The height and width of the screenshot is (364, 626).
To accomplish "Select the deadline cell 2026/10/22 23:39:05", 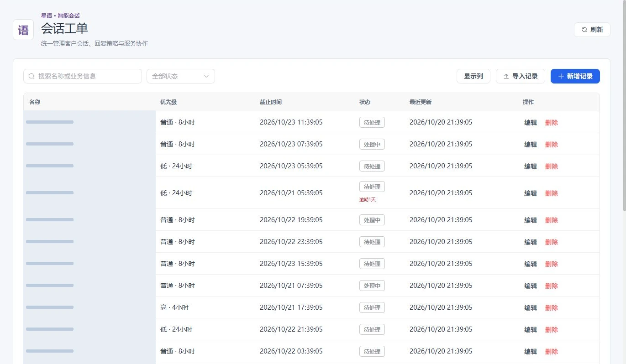I will pyautogui.click(x=291, y=242).
